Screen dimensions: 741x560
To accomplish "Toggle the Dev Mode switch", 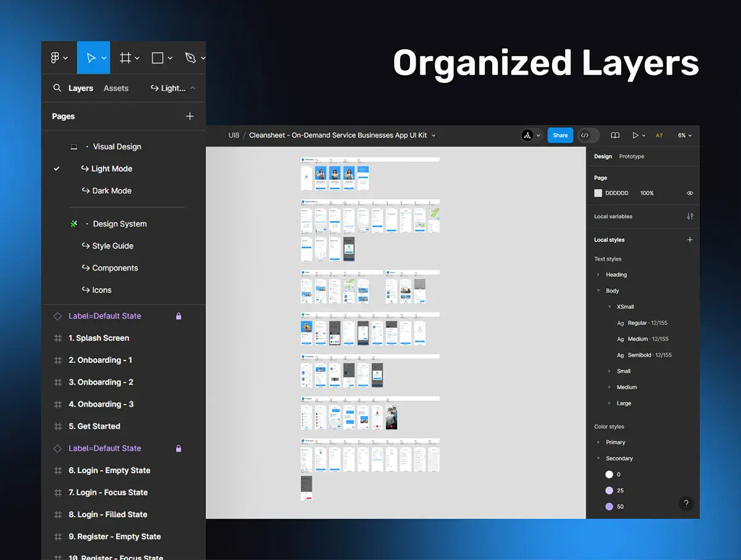I will click(x=588, y=135).
